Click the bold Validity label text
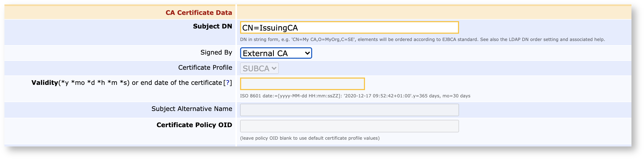 click(x=45, y=83)
